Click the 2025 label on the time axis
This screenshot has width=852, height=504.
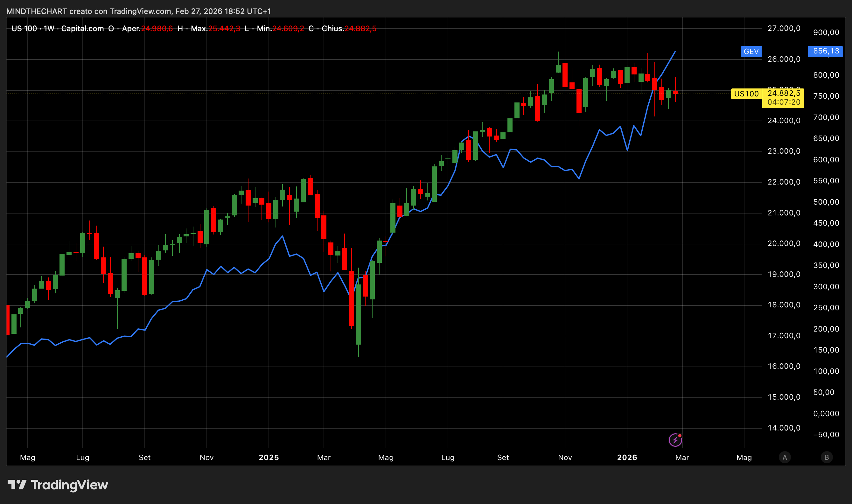coord(269,458)
